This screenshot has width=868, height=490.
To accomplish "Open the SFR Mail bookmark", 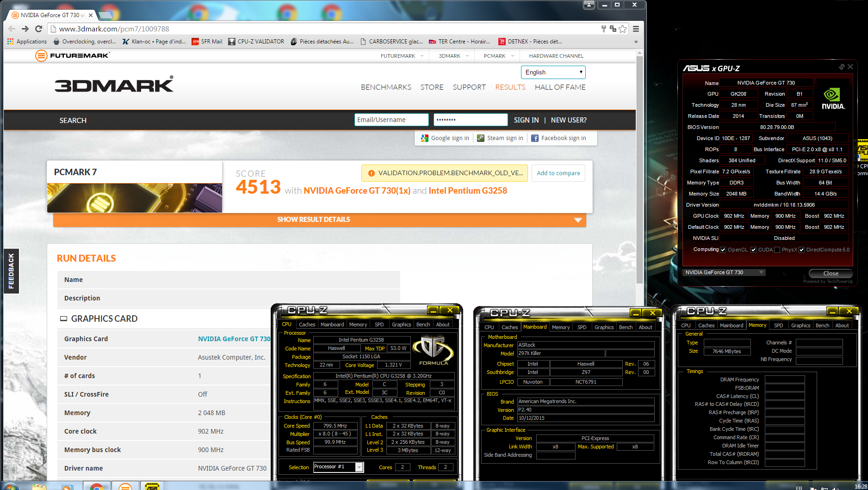I will (207, 42).
